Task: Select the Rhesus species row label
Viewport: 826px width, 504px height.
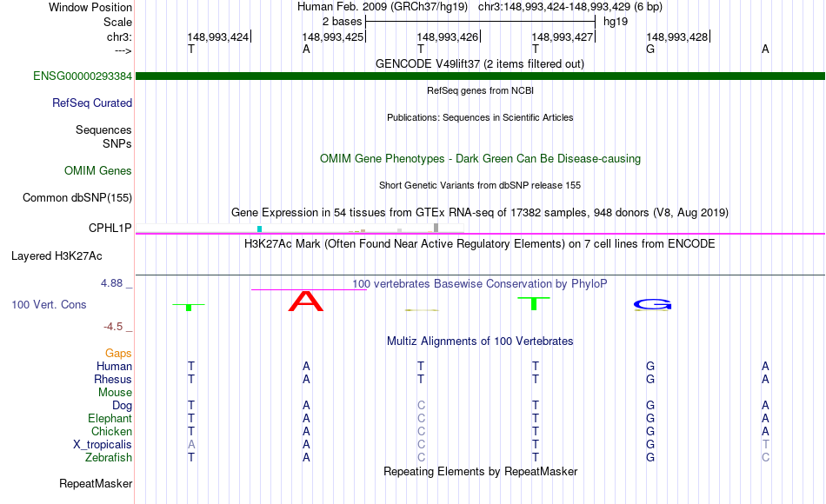Action: pos(113,379)
